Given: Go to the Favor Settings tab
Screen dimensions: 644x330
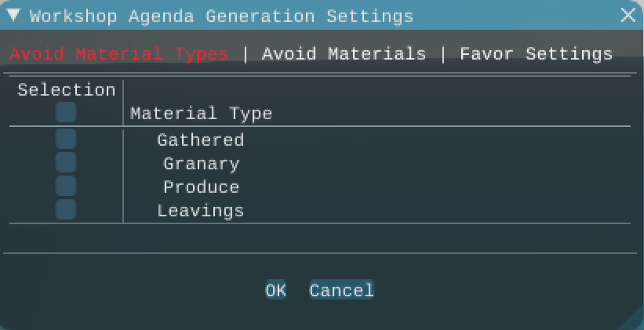Looking at the screenshot, I should coord(536,54).
